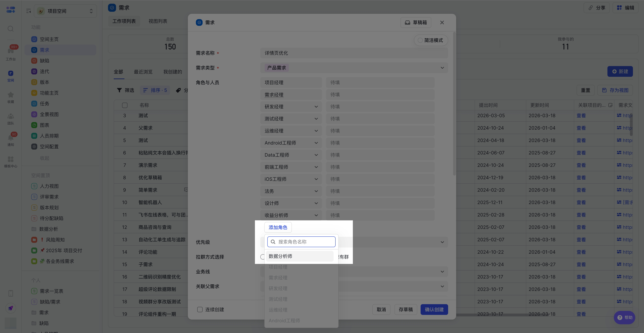
Task: Click the 分享 share button
Action: tap(597, 8)
